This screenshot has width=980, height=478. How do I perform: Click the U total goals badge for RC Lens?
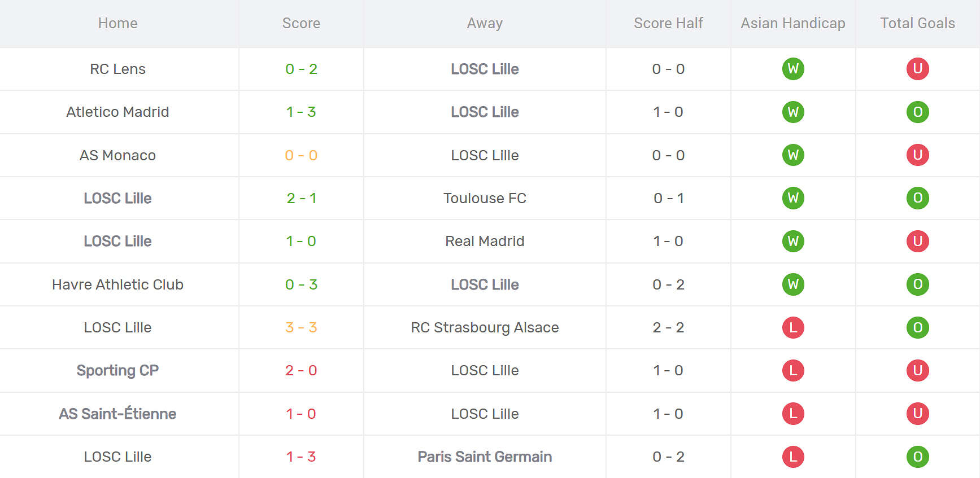917,69
